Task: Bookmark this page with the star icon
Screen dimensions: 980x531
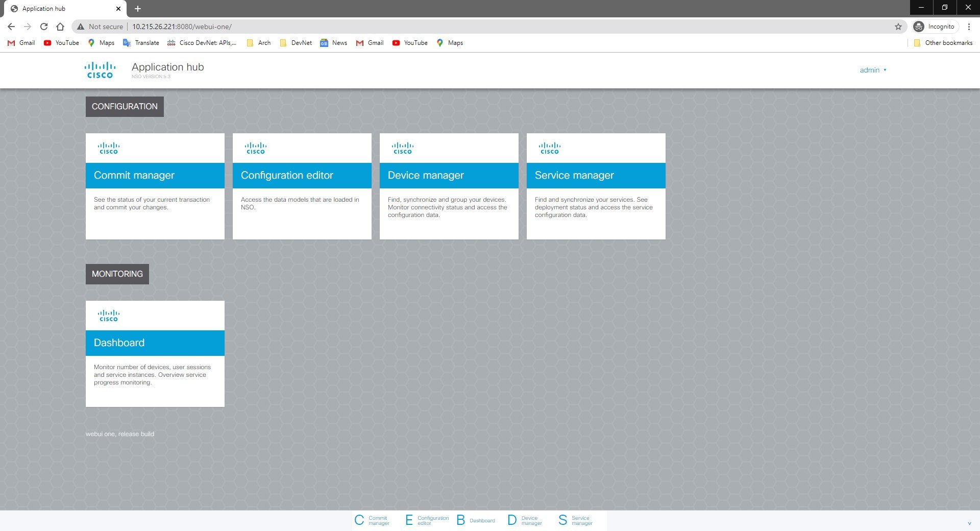Action: pyautogui.click(x=898, y=27)
